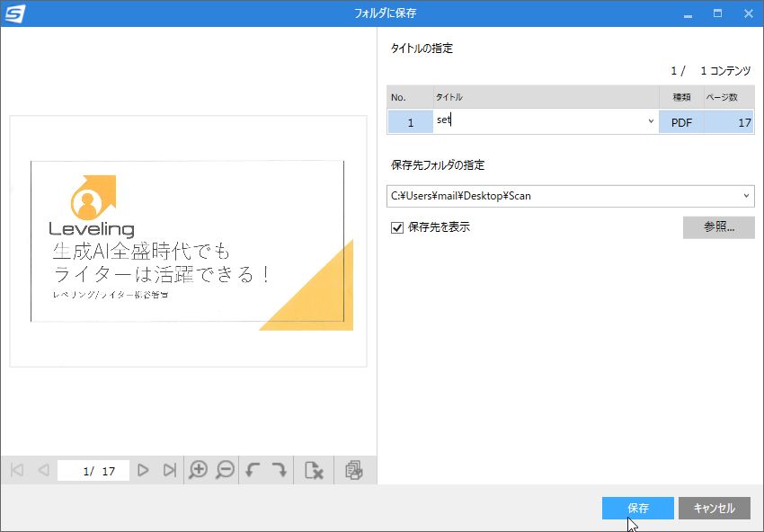
Task: Zoom in on the scanned preview
Action: coord(199,469)
